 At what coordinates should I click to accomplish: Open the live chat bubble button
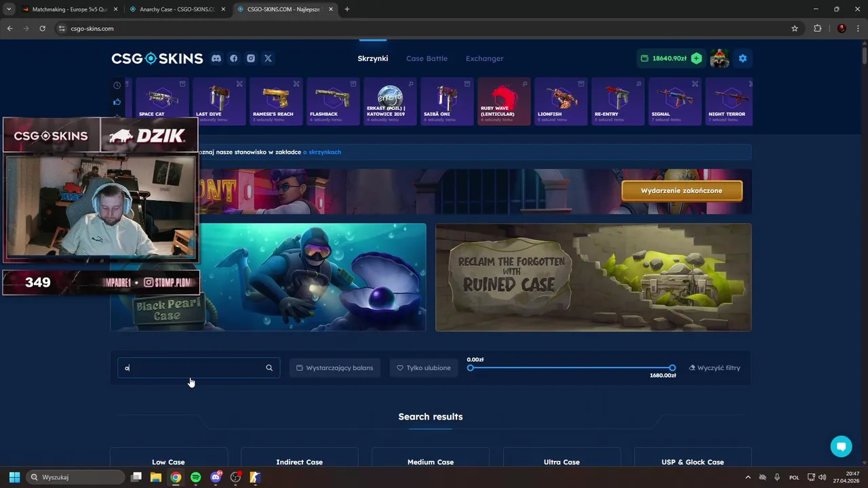coord(841,446)
